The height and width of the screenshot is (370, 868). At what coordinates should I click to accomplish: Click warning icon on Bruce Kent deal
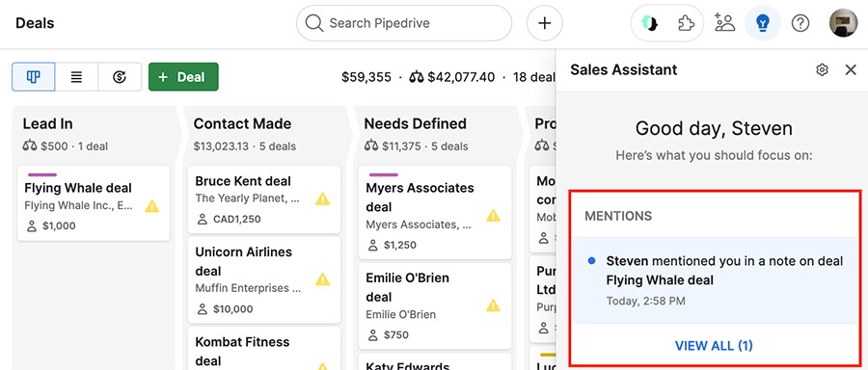click(x=323, y=199)
